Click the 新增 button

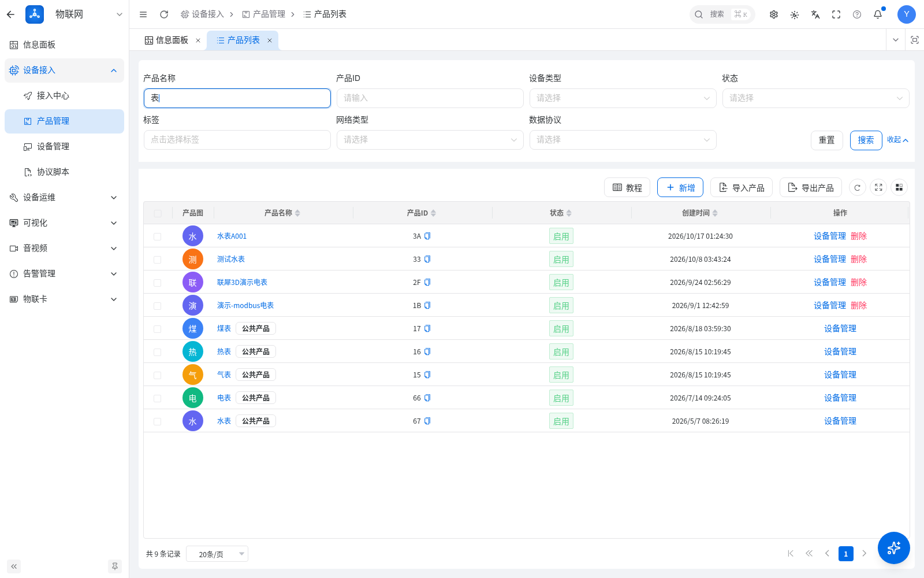(x=680, y=187)
